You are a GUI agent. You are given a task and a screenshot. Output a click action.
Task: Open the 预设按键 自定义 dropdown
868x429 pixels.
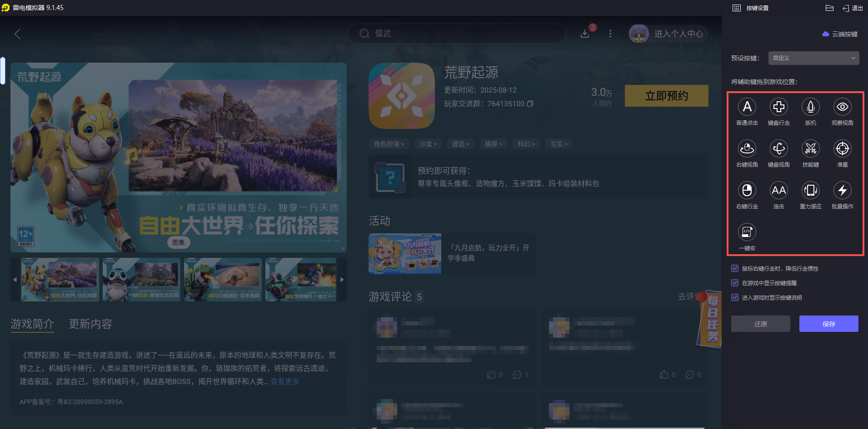pyautogui.click(x=813, y=58)
